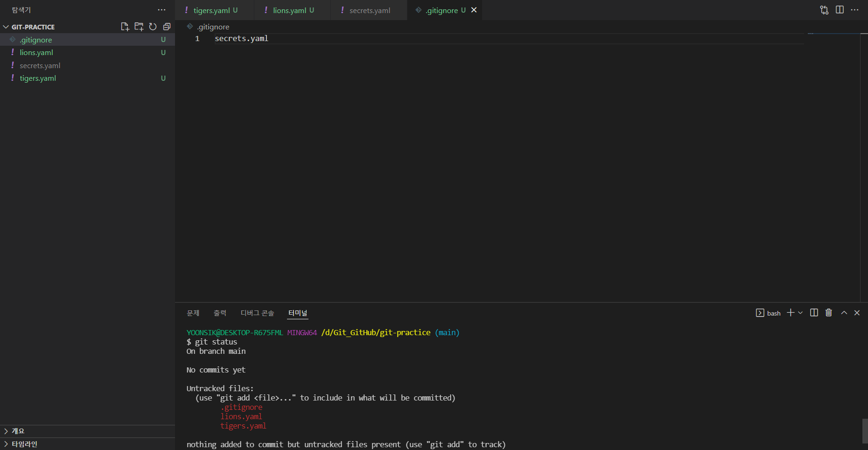868x450 pixels.
Task: Collapse all folders in explorer
Action: click(167, 27)
